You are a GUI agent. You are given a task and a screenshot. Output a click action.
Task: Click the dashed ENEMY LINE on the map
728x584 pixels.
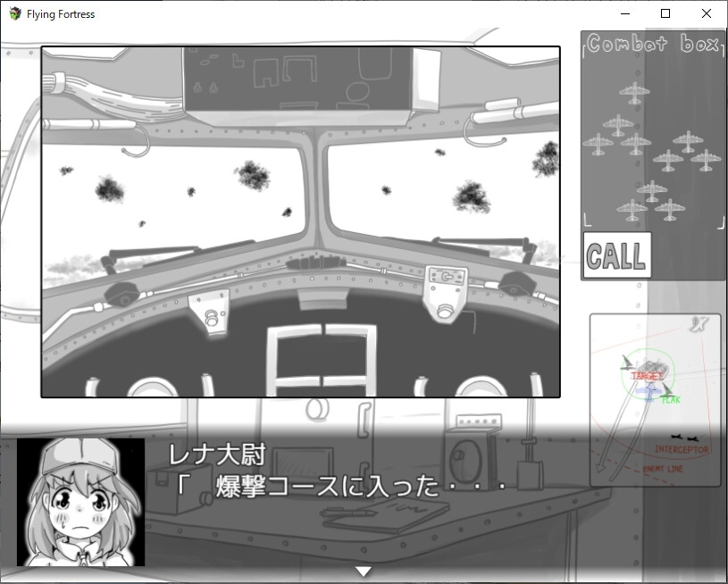click(663, 469)
